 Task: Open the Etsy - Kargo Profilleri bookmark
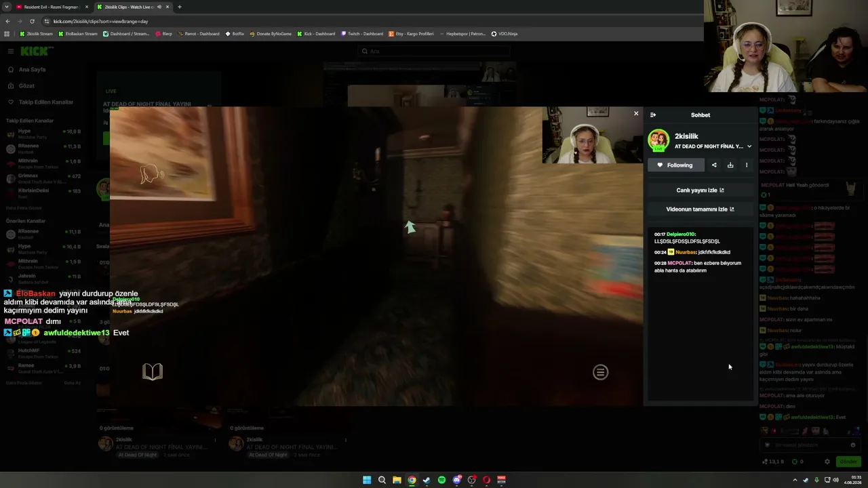coord(411,34)
